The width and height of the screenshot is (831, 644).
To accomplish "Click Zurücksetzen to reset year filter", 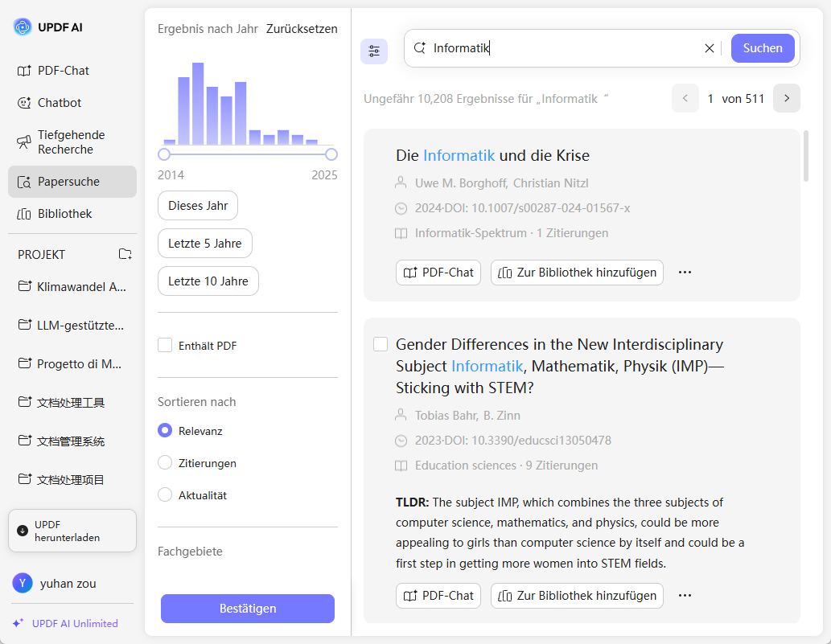I will tap(302, 29).
